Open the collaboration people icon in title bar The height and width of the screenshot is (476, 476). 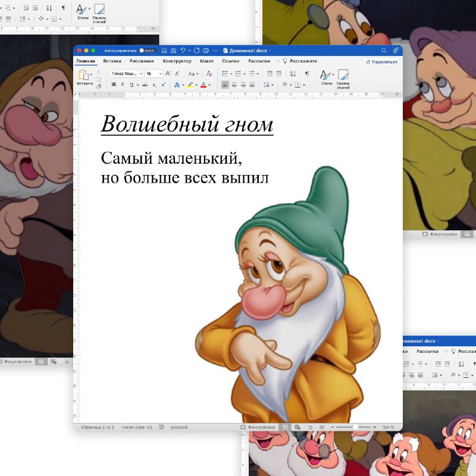click(x=396, y=51)
